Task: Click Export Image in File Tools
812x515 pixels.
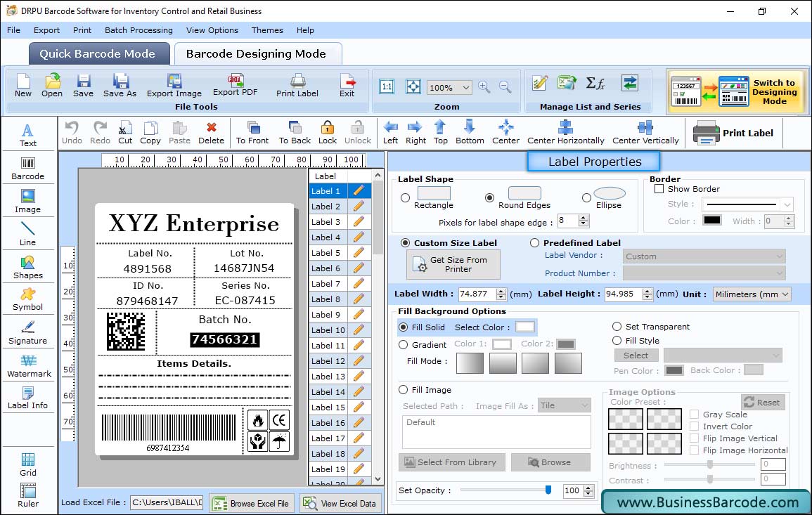Action: click(x=174, y=86)
